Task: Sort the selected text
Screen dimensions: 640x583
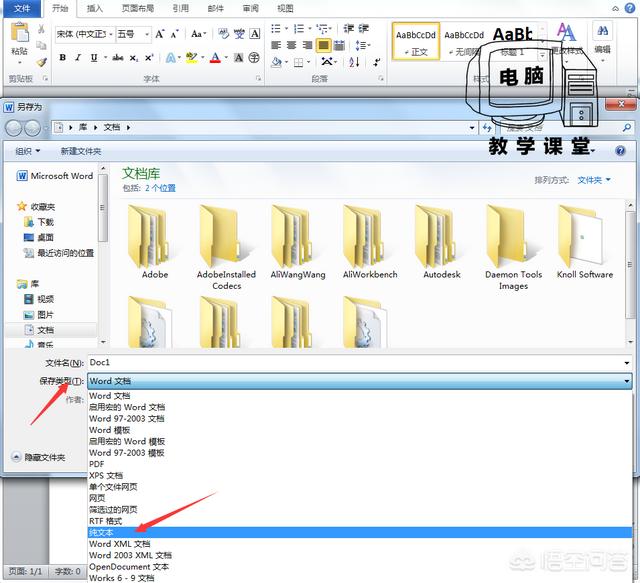Action: pyautogui.click(x=354, y=62)
